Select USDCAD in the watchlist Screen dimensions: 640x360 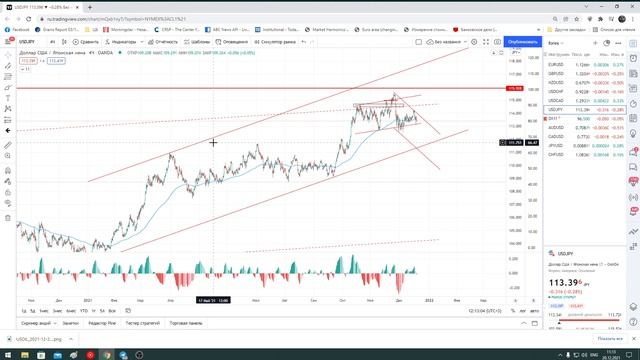coord(585,100)
